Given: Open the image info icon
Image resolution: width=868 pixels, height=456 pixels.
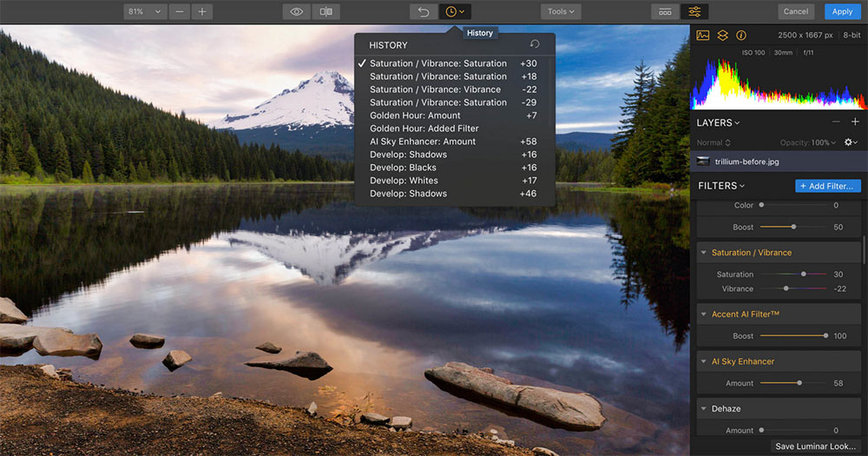Looking at the screenshot, I should coord(741,36).
